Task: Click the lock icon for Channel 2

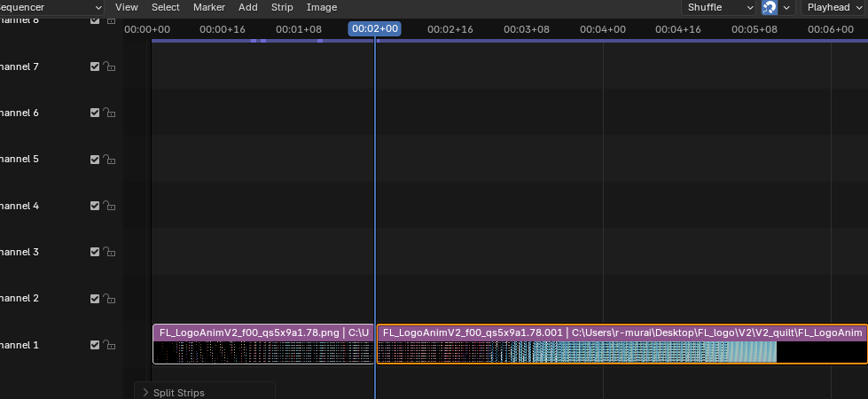Action: point(110,299)
